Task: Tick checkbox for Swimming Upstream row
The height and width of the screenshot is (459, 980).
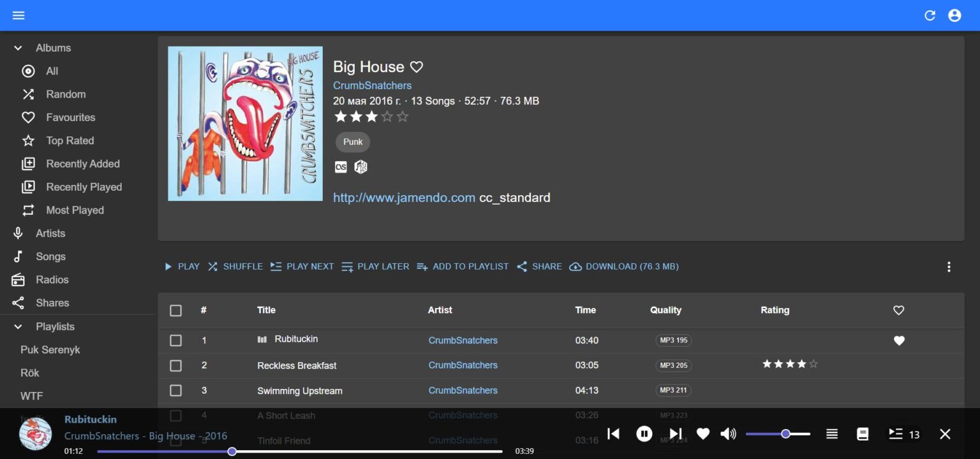Action: coord(176,390)
